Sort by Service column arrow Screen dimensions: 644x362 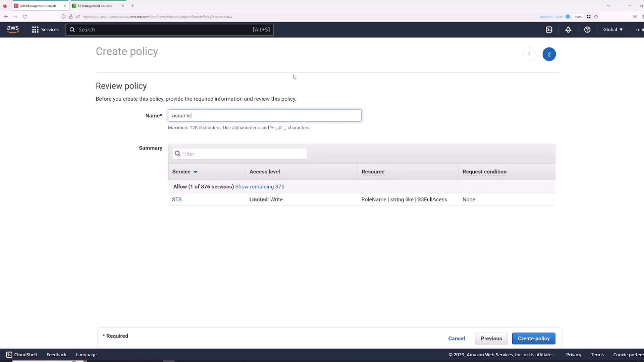point(195,172)
